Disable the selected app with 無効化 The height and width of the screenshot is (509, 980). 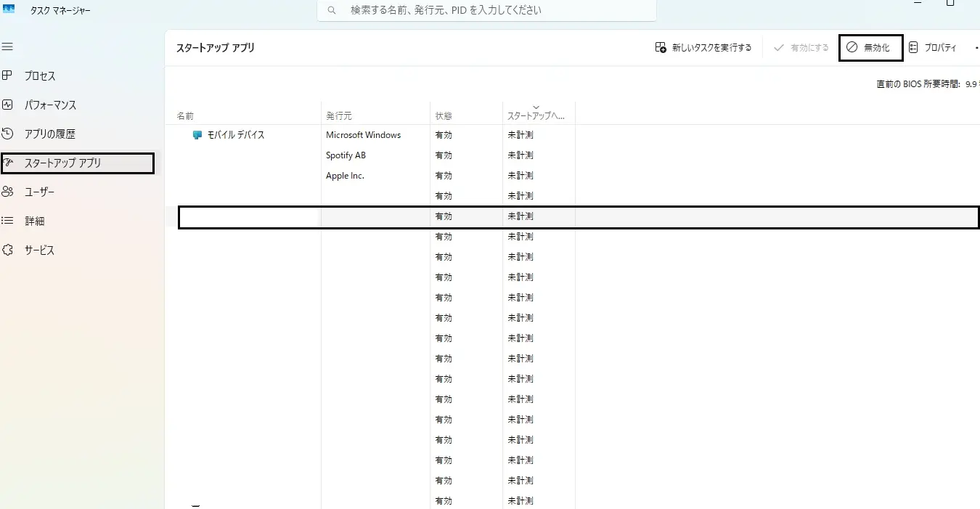click(870, 48)
